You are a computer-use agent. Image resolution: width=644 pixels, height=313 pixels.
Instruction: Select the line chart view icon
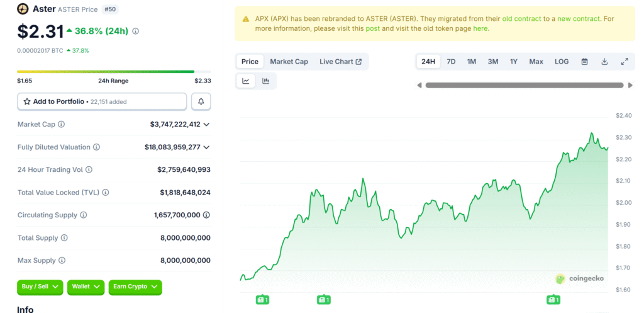[246, 81]
